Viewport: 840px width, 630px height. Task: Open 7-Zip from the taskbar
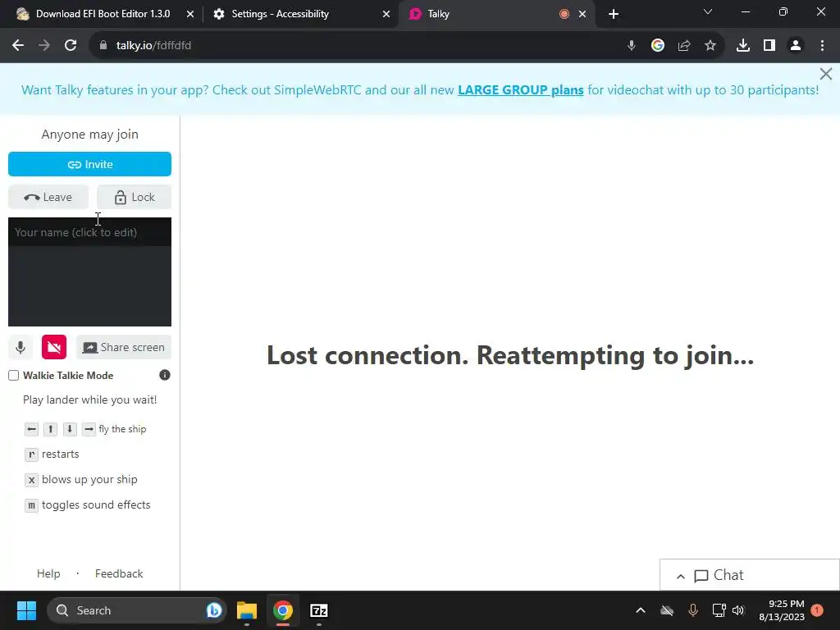point(319,610)
